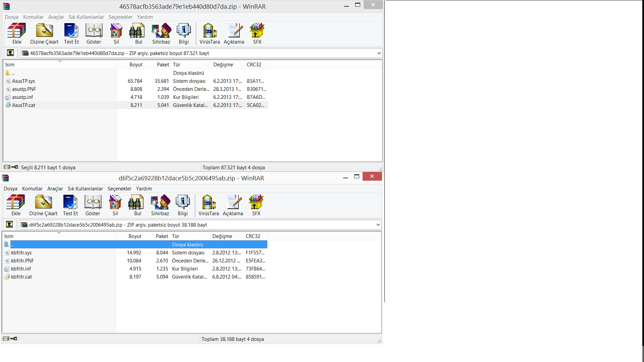Select parent folder row in top window
The width and height of the screenshot is (644, 362).
tap(136, 73)
